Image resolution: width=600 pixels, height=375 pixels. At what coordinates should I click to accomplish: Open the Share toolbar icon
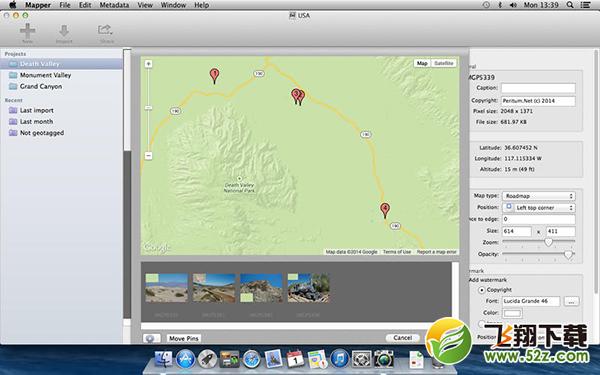point(105,30)
